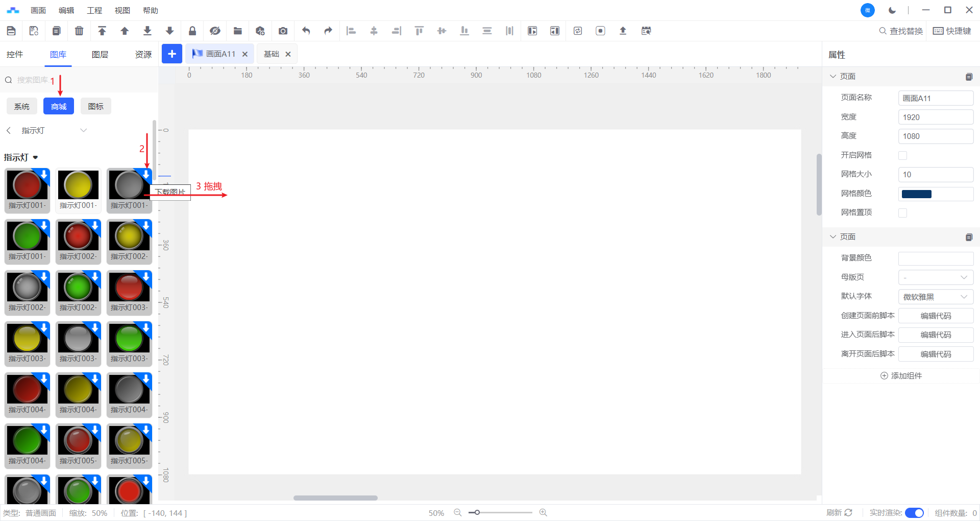Open the 工程 menu
The height and width of the screenshot is (521, 980).
coord(94,10)
